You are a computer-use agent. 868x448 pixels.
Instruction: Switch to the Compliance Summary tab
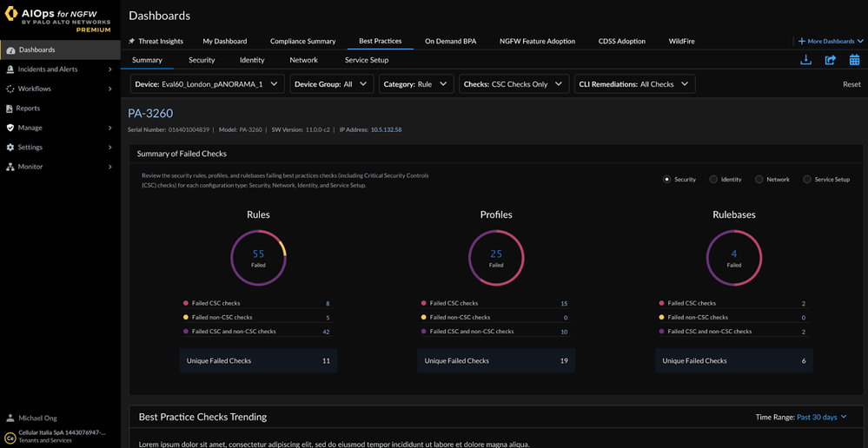tap(302, 41)
